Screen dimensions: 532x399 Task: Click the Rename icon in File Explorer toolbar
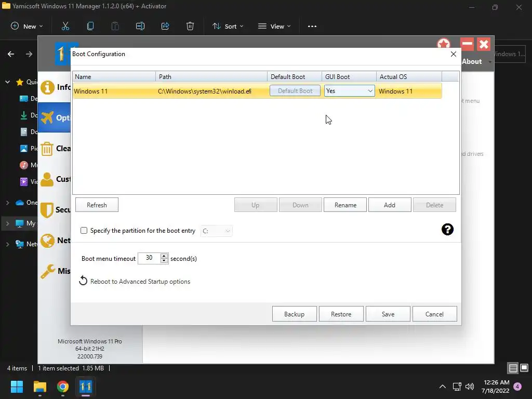point(140,26)
